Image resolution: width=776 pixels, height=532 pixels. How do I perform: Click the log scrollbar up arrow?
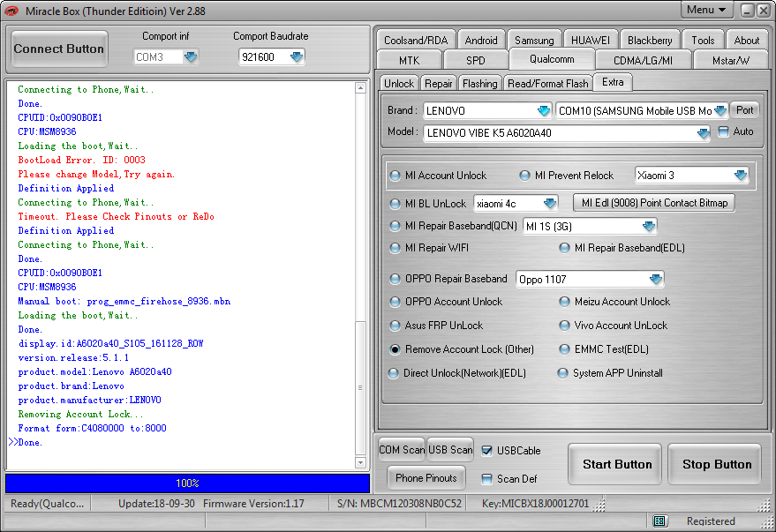[361, 88]
